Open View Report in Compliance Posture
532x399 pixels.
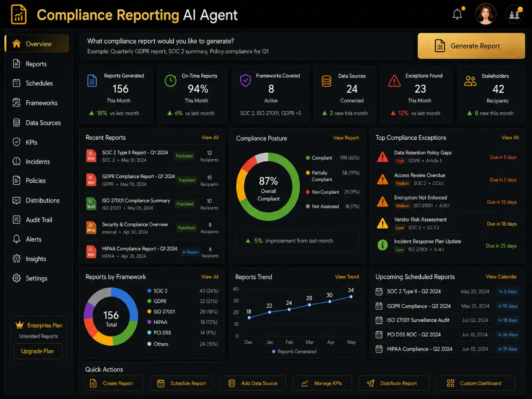pos(346,138)
